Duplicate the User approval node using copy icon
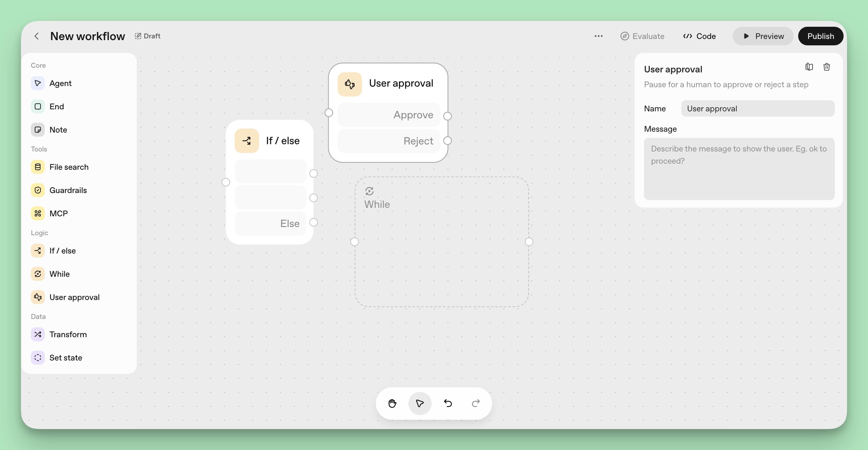 809,67
